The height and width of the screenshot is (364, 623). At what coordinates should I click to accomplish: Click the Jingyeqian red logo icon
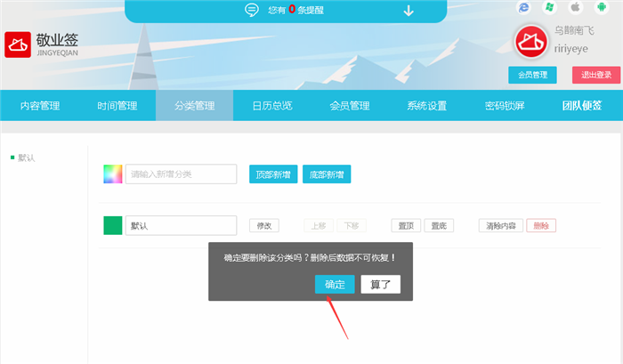18,45
